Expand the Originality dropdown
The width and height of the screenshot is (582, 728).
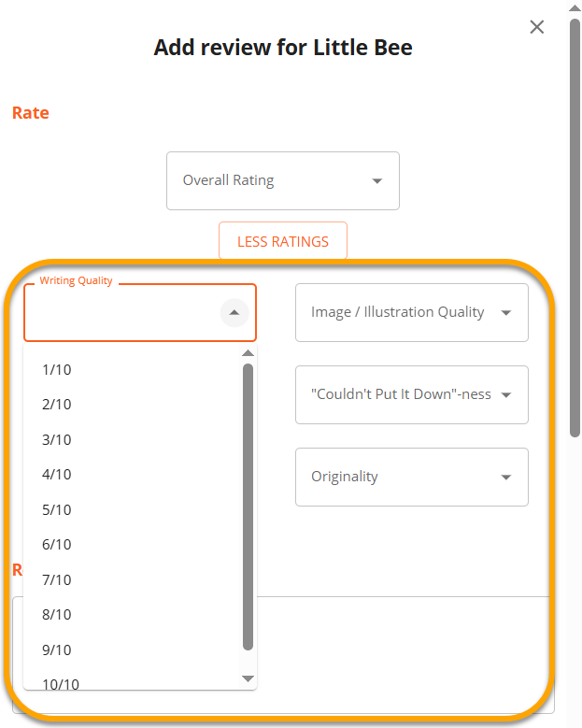[411, 477]
